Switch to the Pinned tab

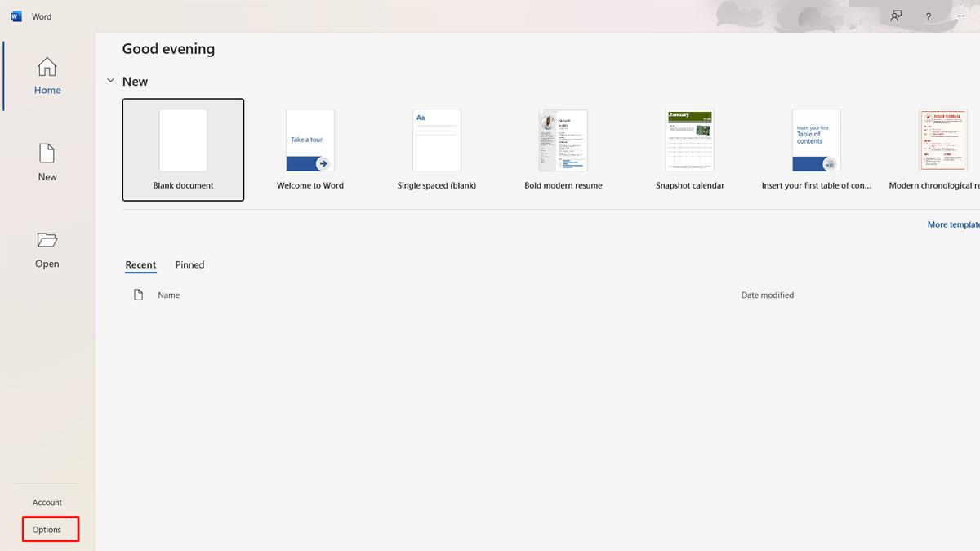(x=189, y=264)
